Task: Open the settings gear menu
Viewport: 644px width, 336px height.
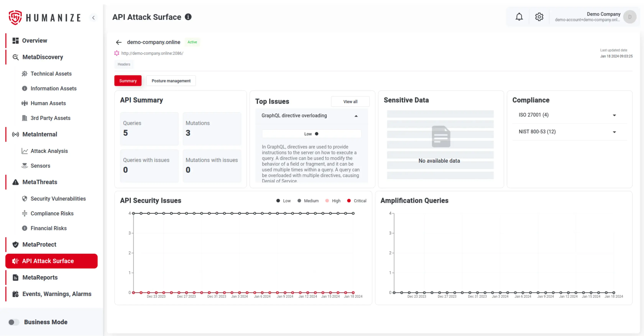Action: 539,17
